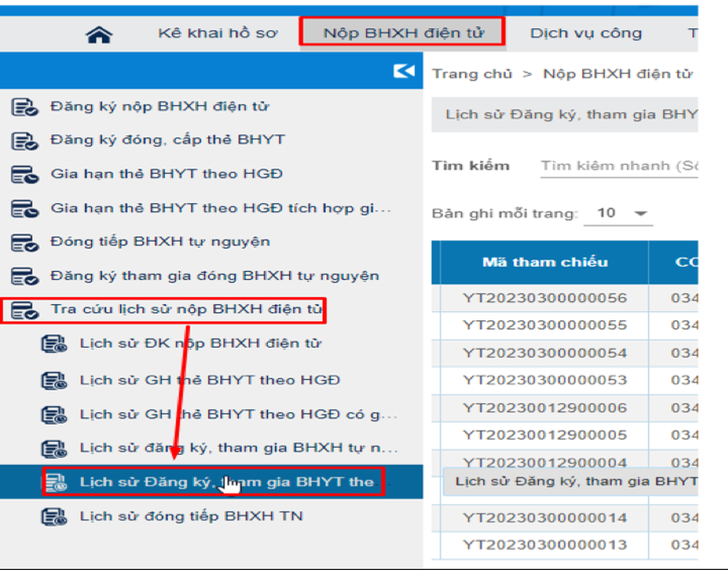Screen dimensions: 728x570
Task: Click icon beside Đăng ký đóng, cấp thẻ BHYT
Action: click(x=24, y=141)
